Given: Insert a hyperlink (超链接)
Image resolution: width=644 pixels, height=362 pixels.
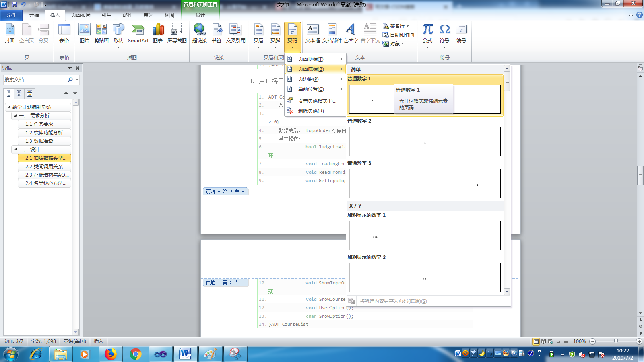Looking at the screenshot, I should pos(200,34).
